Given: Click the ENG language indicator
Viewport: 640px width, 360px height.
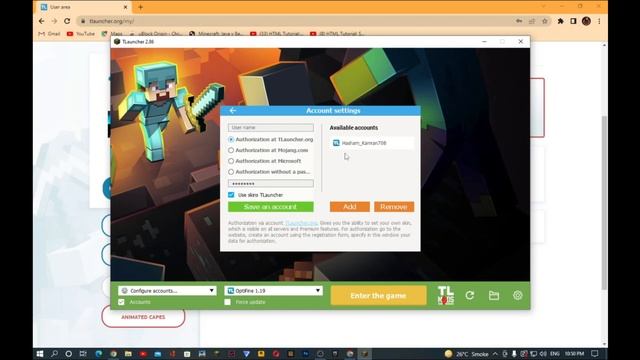Looking at the screenshot, I should (x=555, y=353).
